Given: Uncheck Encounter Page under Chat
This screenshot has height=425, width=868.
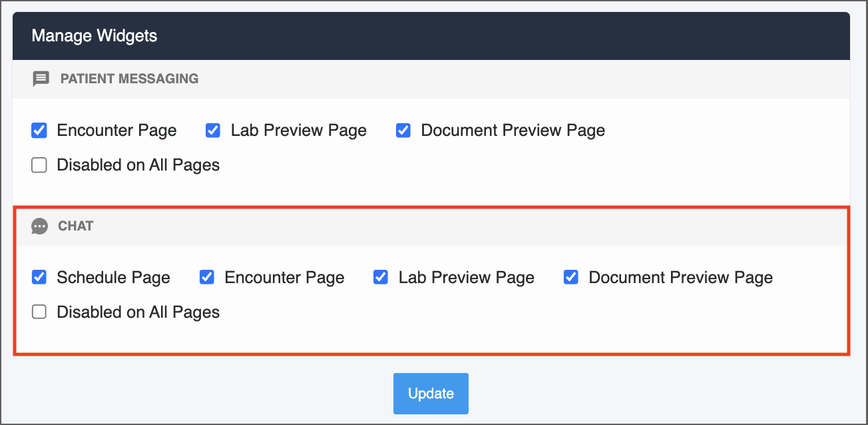Looking at the screenshot, I should click(207, 277).
